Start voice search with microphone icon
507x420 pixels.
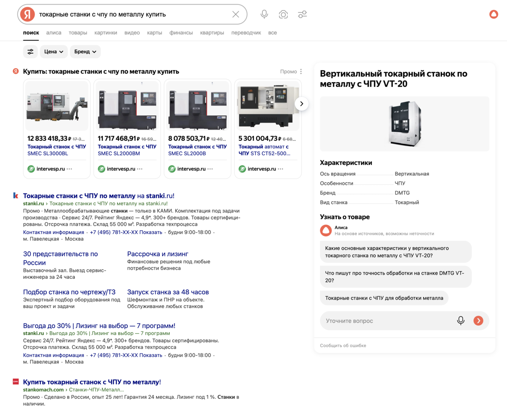click(x=264, y=14)
